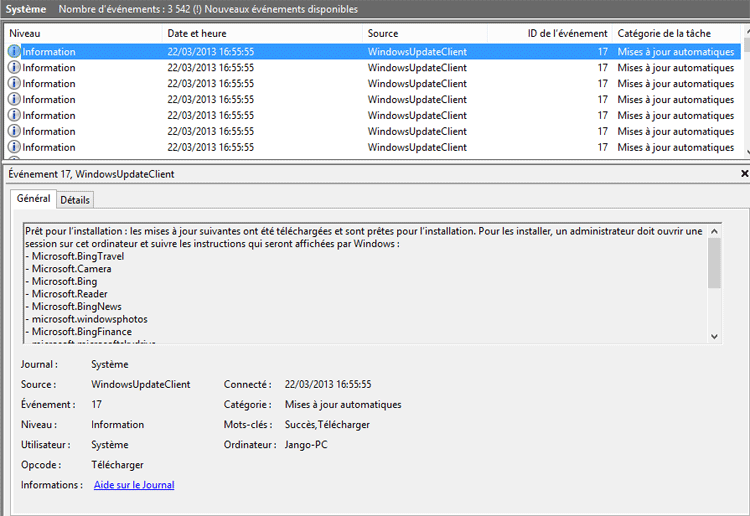750x516 pixels.
Task: Click the info icon in the sixth event row
Action: [x=14, y=131]
